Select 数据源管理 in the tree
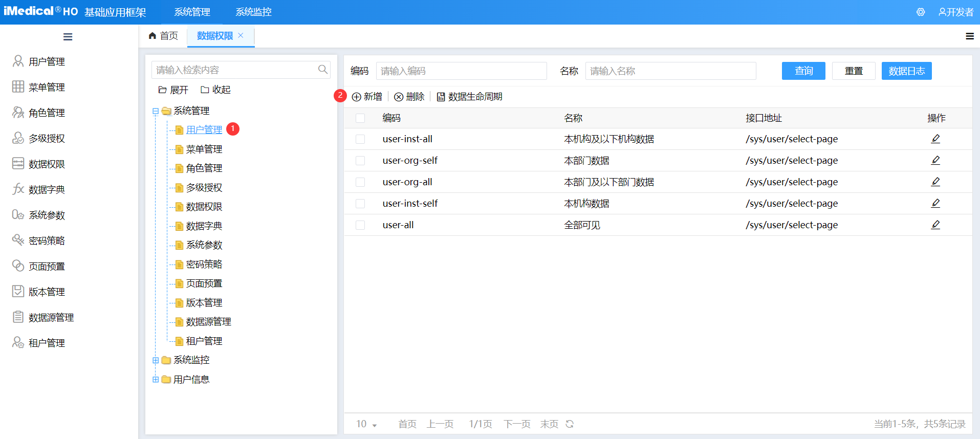Image resolution: width=980 pixels, height=439 pixels. point(209,322)
